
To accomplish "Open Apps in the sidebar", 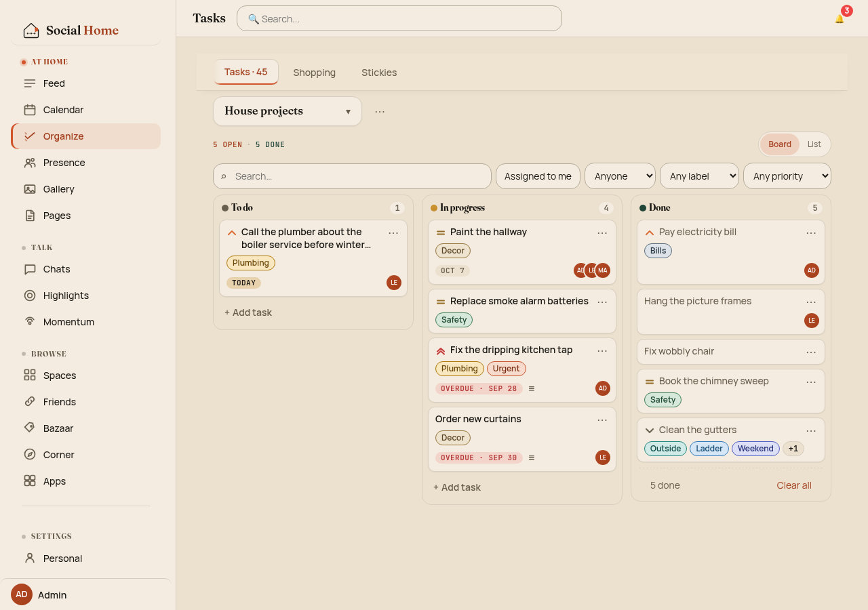I will pyautogui.click(x=85, y=481).
